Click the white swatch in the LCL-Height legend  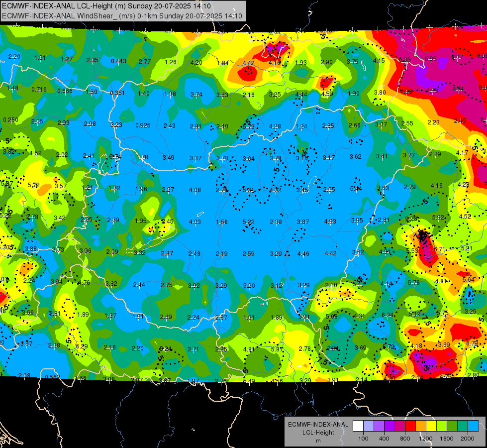(358, 426)
